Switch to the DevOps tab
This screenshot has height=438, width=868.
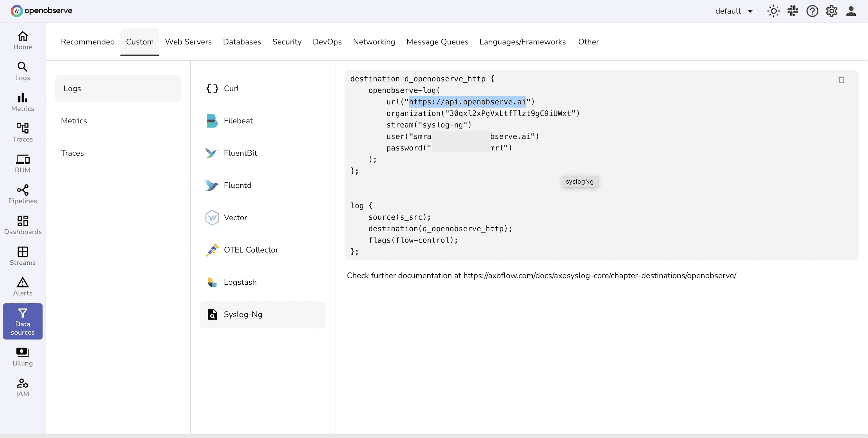(x=327, y=42)
